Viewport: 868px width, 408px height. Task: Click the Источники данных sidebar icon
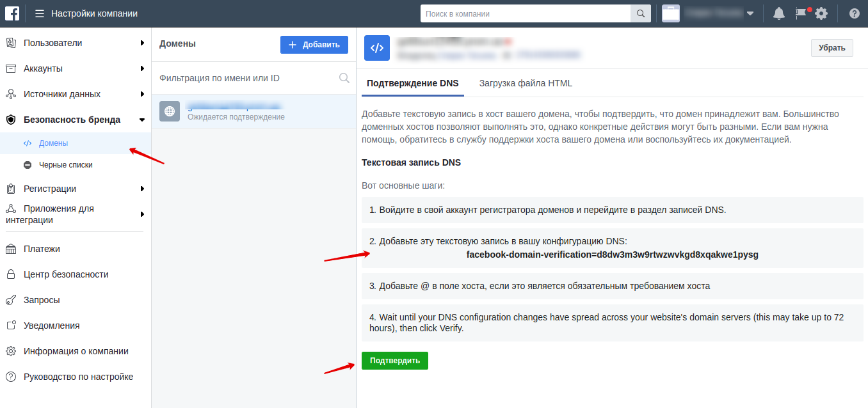pyautogui.click(x=11, y=94)
